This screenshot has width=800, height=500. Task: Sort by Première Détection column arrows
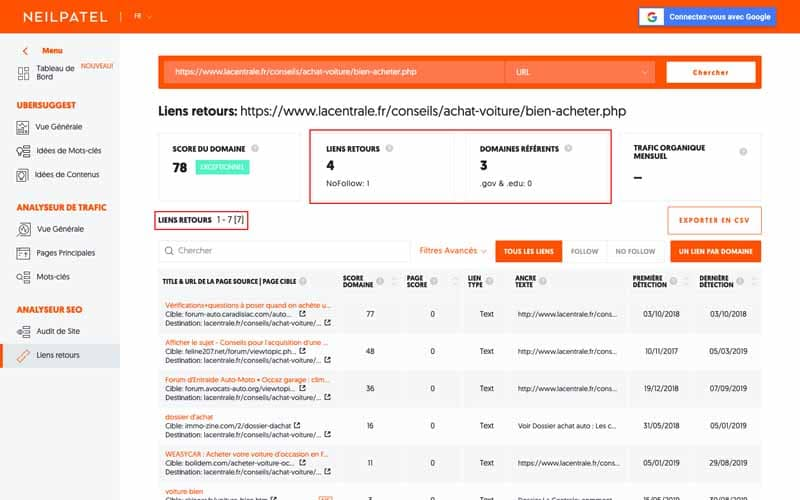pos(686,281)
